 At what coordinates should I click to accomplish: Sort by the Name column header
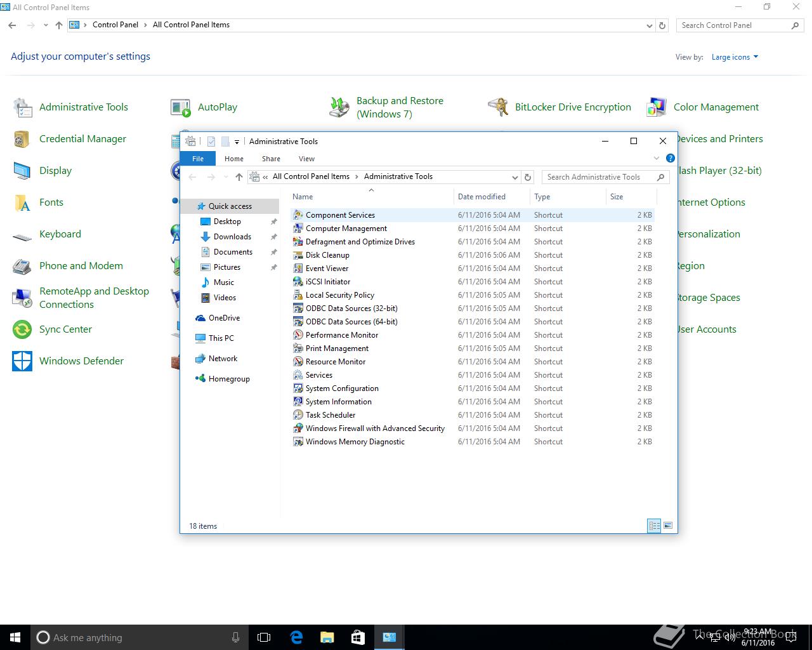pyautogui.click(x=371, y=197)
